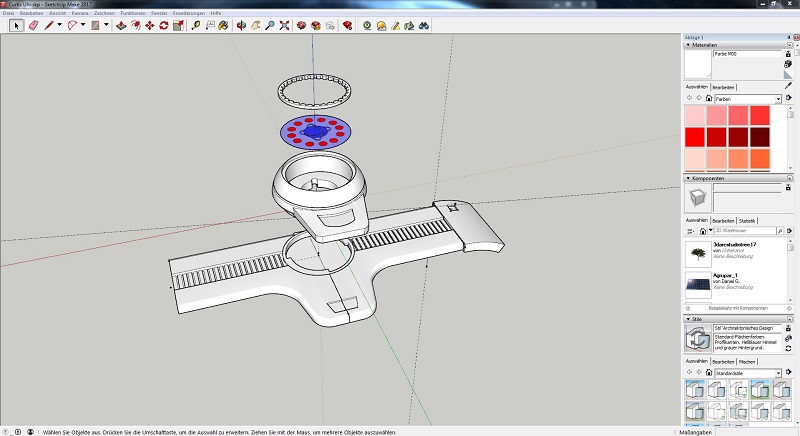Click the eyedropper sample paint icon
Viewport: 800px width, 436px height.
pyautogui.click(x=788, y=85)
